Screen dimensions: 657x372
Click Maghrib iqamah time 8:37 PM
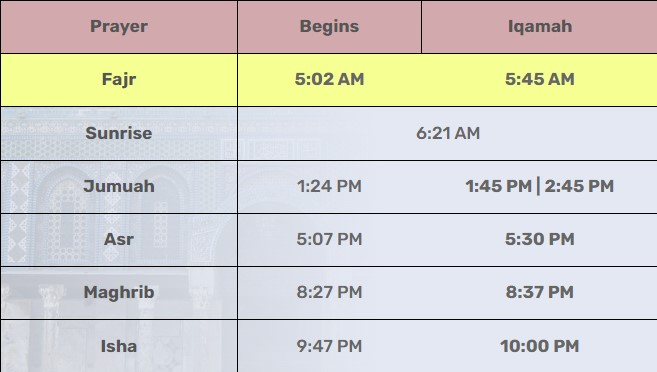click(x=540, y=292)
